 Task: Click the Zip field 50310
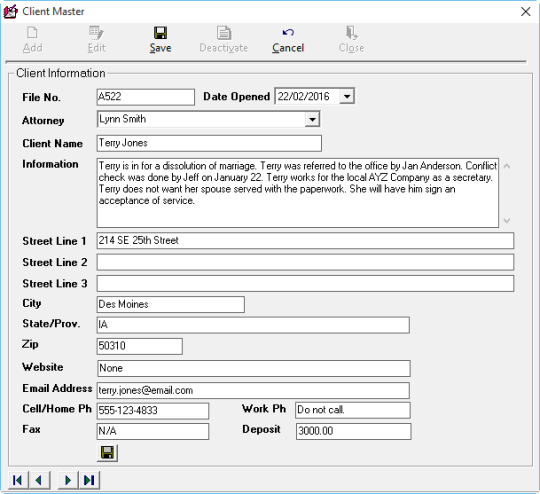(139, 346)
